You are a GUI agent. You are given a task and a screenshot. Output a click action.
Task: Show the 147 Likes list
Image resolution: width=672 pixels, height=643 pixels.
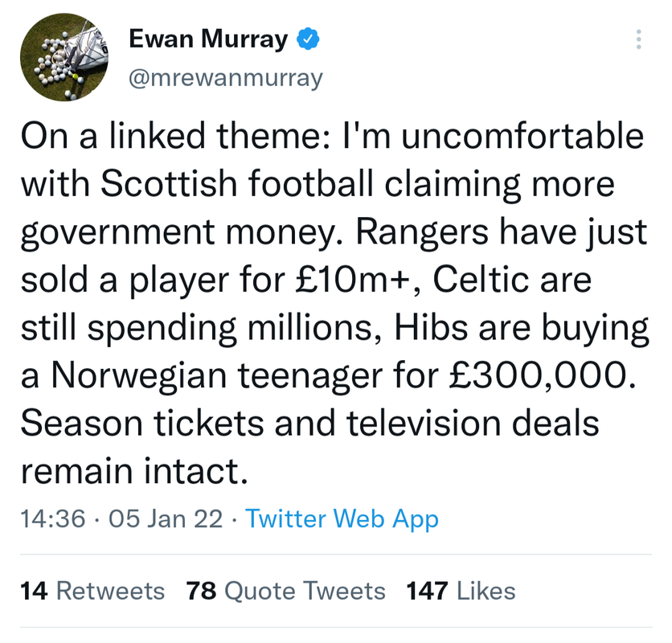pyautogui.click(x=461, y=592)
